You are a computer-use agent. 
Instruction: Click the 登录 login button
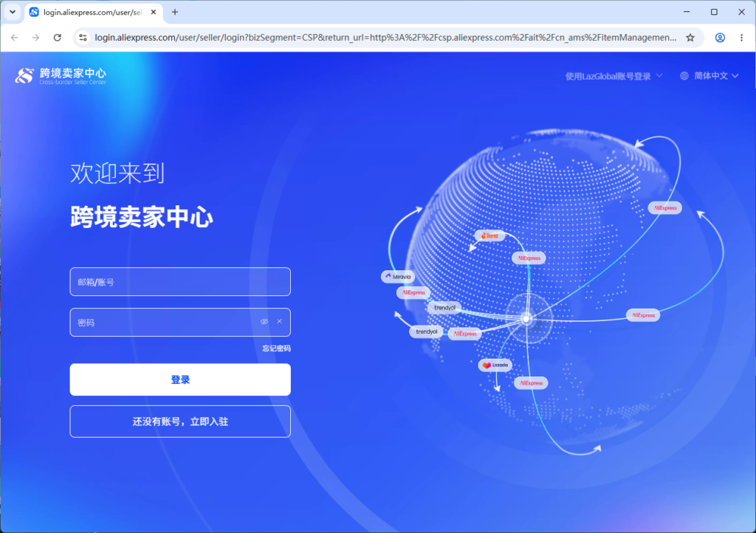[180, 379]
